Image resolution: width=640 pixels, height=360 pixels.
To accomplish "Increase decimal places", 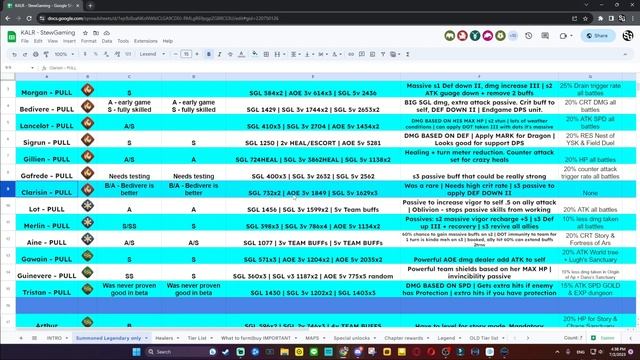I will (117, 54).
